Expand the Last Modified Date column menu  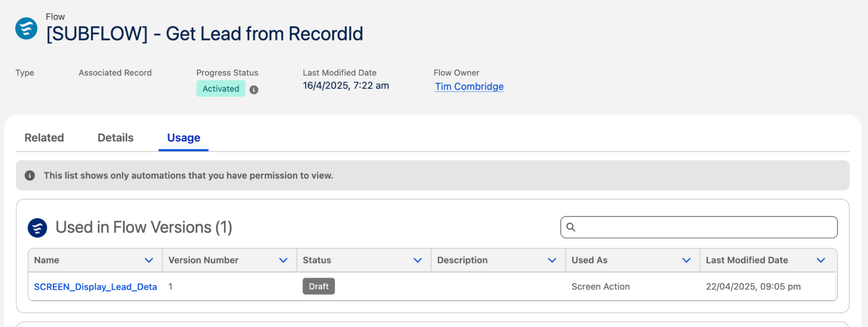821,260
